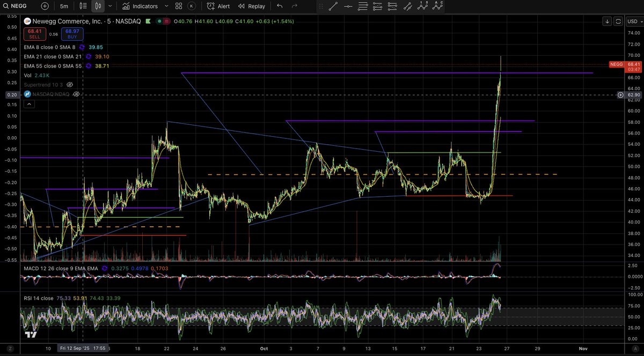The width and height of the screenshot is (644, 356).
Task: Select the Horizontal Line drawing tool
Action: 348,6
